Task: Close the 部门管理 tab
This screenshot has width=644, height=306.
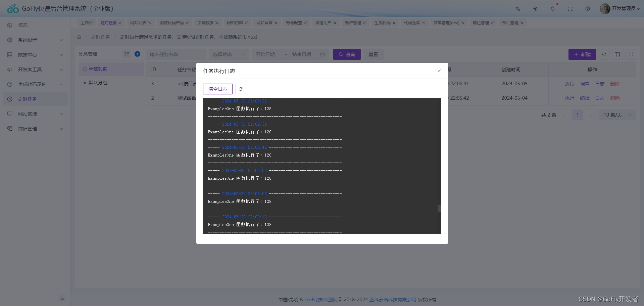Action: point(522,23)
